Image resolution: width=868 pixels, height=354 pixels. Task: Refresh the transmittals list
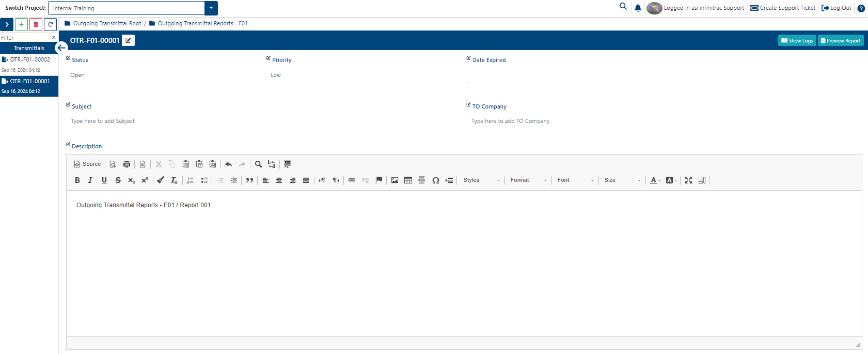click(x=50, y=24)
